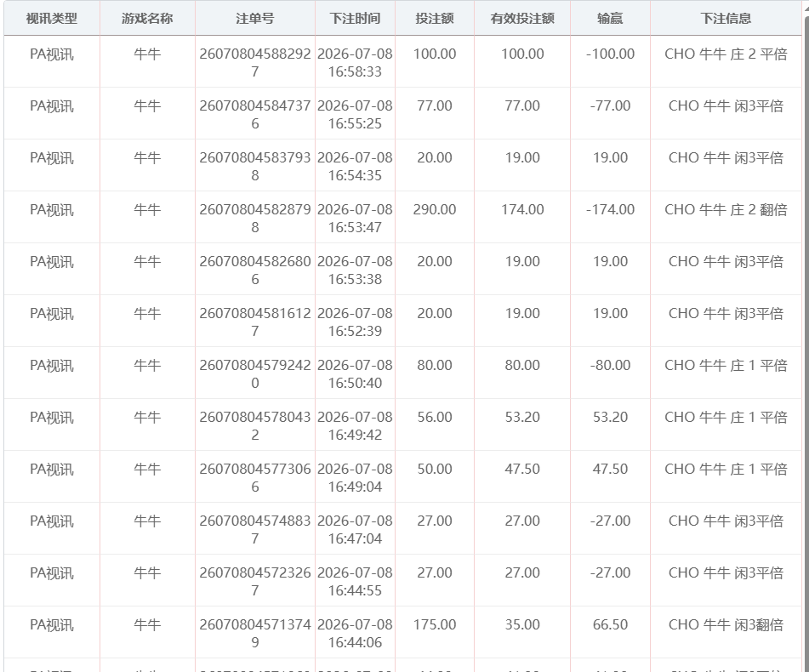The image size is (809, 672).
Task: Click bet time 2026-07-08 16:47:04
Action: click(x=355, y=530)
